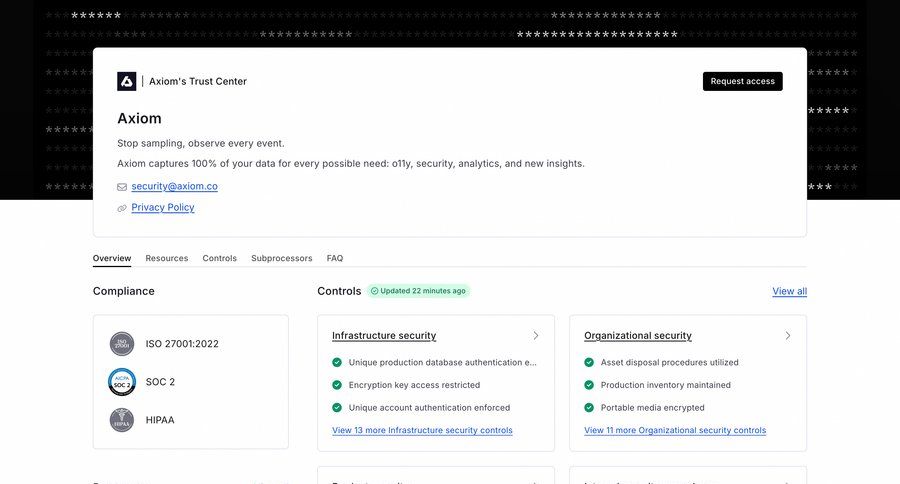Screen dimensions: 900x484
Task: Click green check next to Unique account authentication enforced
Action: pyautogui.click(x=337, y=408)
